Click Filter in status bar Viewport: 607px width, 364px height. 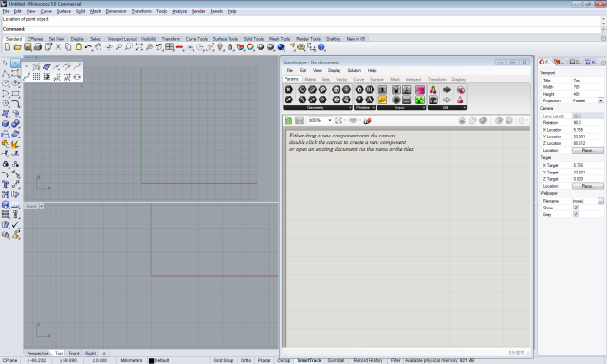pyautogui.click(x=395, y=360)
